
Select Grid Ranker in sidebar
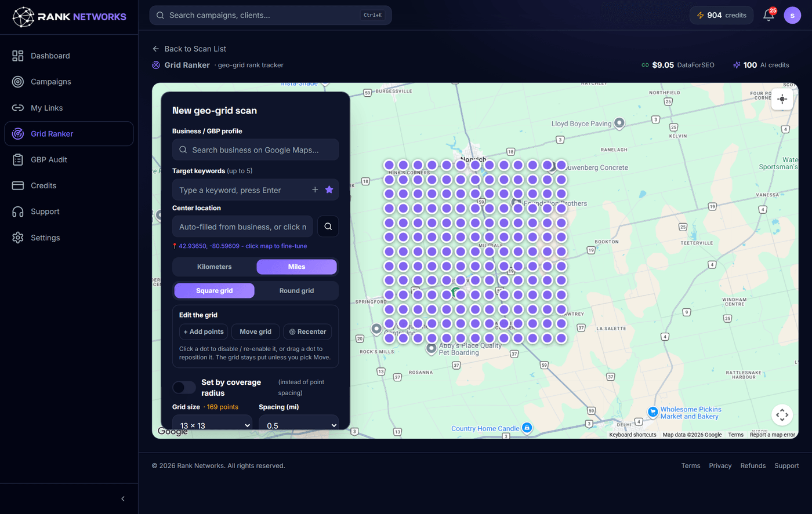[69, 134]
